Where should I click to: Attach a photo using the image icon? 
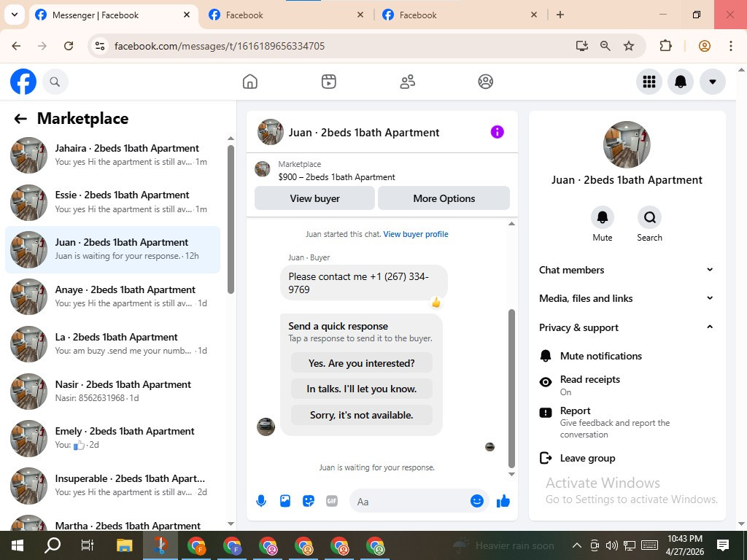(285, 501)
